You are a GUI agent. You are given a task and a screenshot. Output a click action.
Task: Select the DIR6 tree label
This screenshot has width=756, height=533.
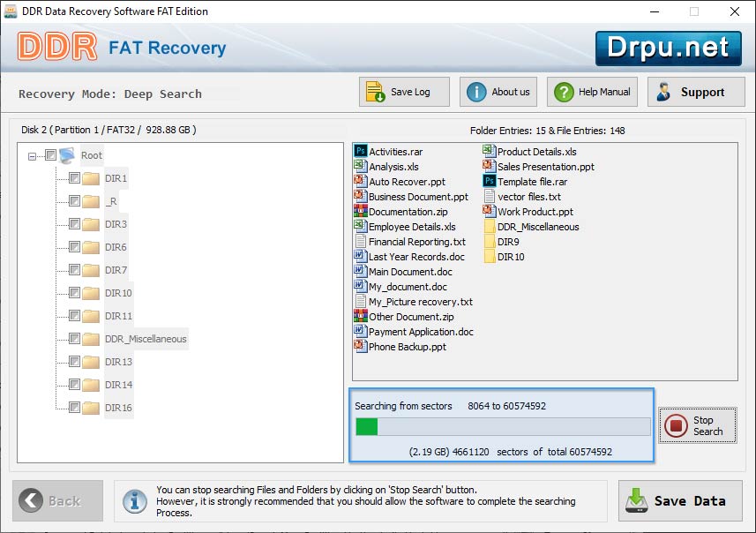(116, 247)
